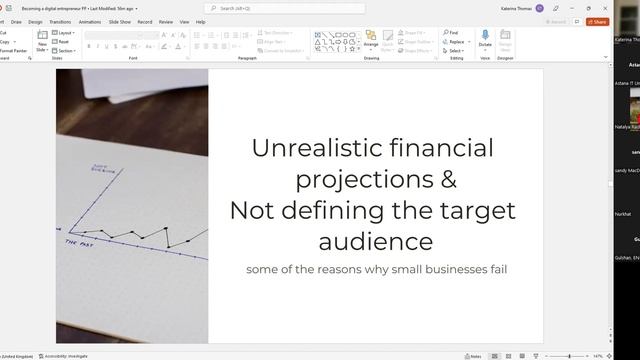Click the Notes button in status bar
This screenshot has height=360, width=640.
click(473, 356)
